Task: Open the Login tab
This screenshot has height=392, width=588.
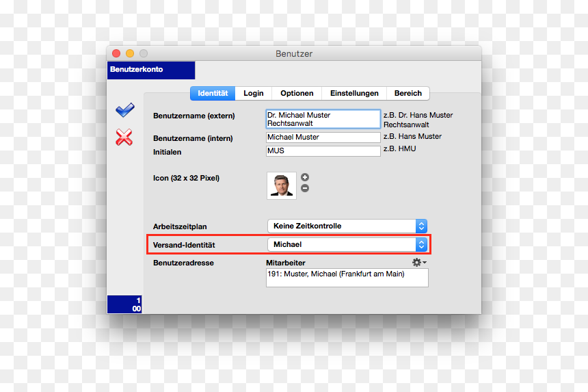Action: point(254,93)
